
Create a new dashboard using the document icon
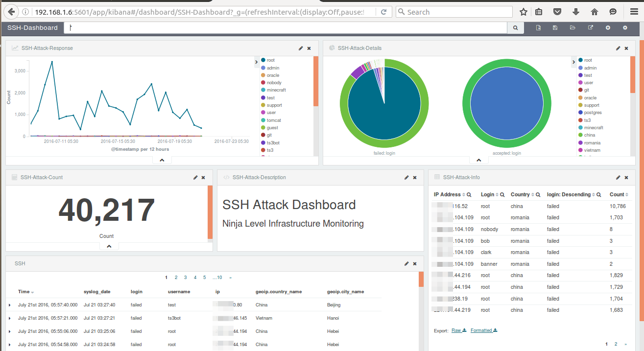point(538,27)
